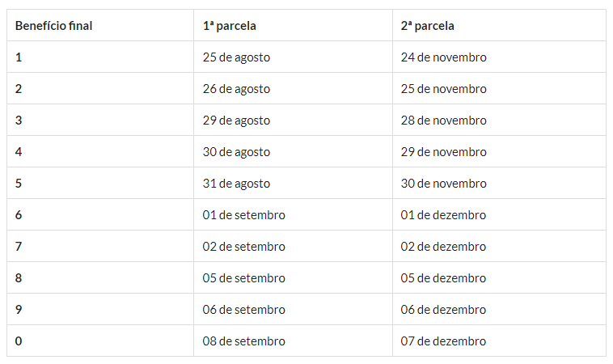
Task: Select the "24 de novembro" cell
Action: (x=444, y=57)
